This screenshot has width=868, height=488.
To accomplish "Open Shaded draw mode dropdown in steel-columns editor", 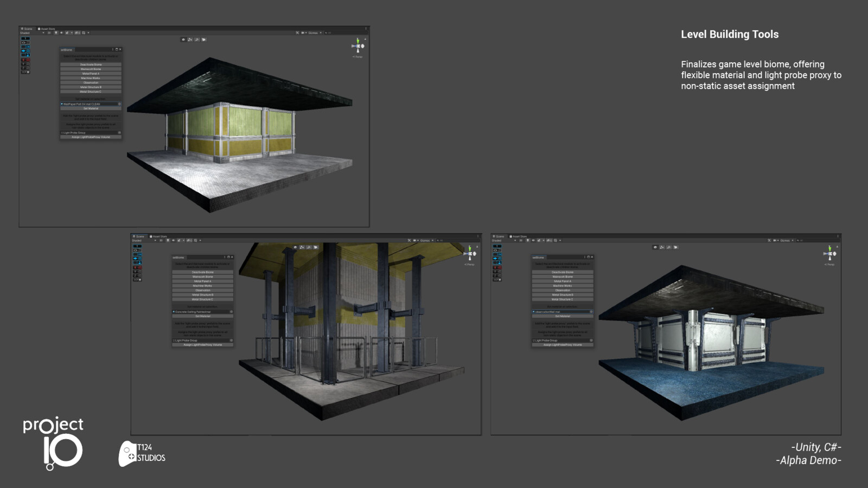I will click(x=144, y=240).
